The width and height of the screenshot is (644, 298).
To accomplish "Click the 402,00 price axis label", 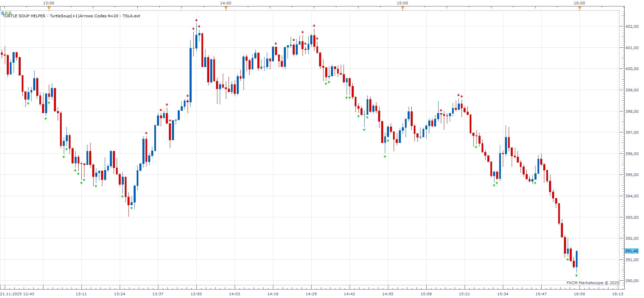I will coord(632,26).
